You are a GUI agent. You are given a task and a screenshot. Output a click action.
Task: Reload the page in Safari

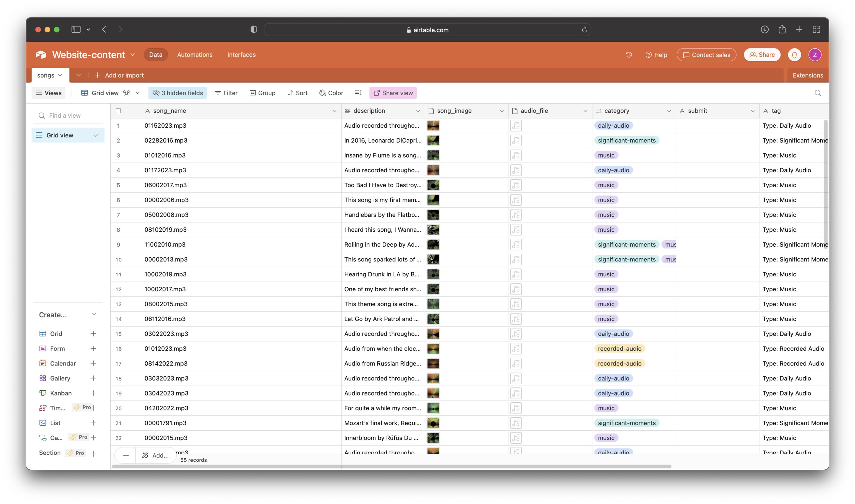click(584, 30)
